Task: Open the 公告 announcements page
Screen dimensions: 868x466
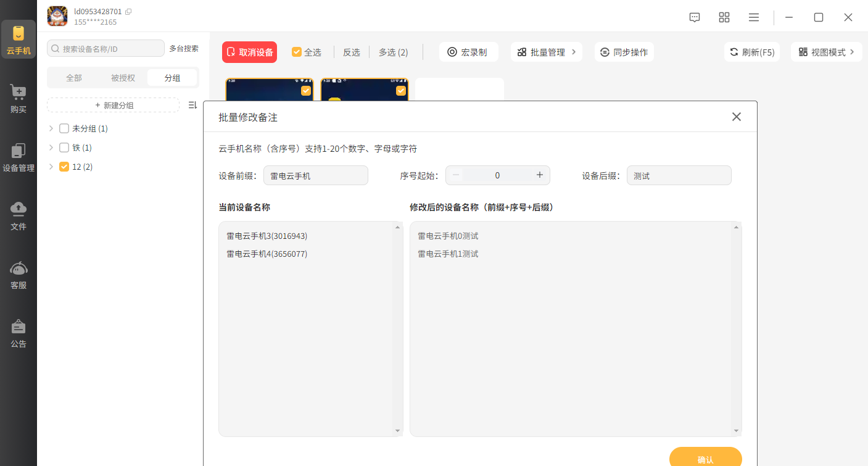Action: pyautogui.click(x=19, y=334)
